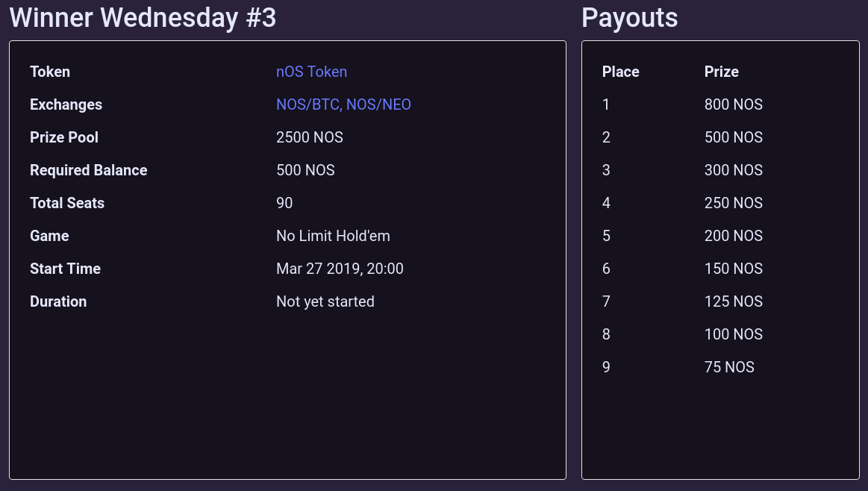The image size is (868, 491).
Task: Click the 125 NOS seventh place prize
Action: pos(733,301)
